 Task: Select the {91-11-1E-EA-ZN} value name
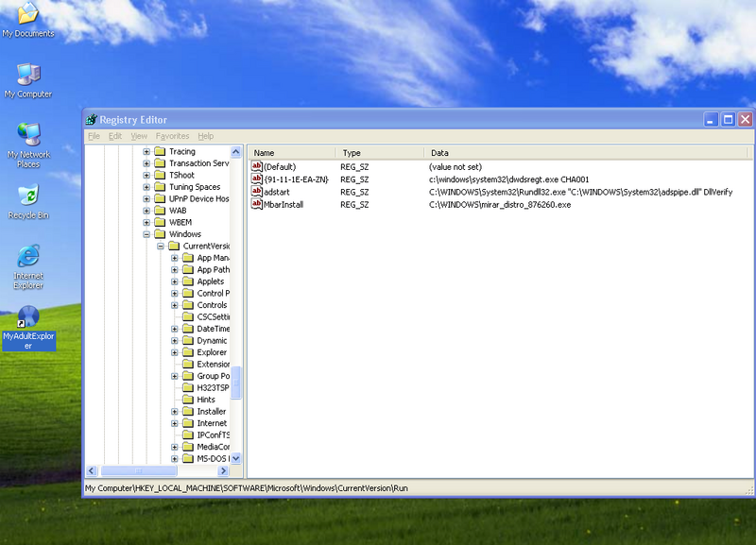pos(296,179)
